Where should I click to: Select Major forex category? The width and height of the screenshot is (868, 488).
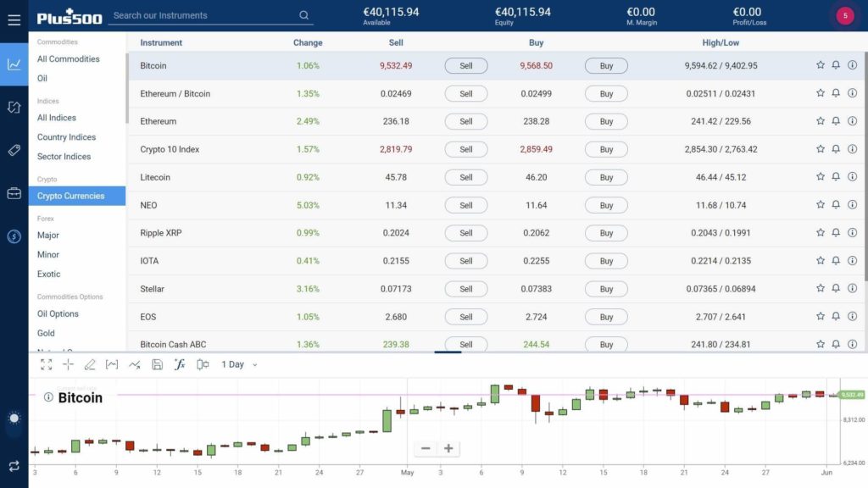pyautogui.click(x=48, y=235)
